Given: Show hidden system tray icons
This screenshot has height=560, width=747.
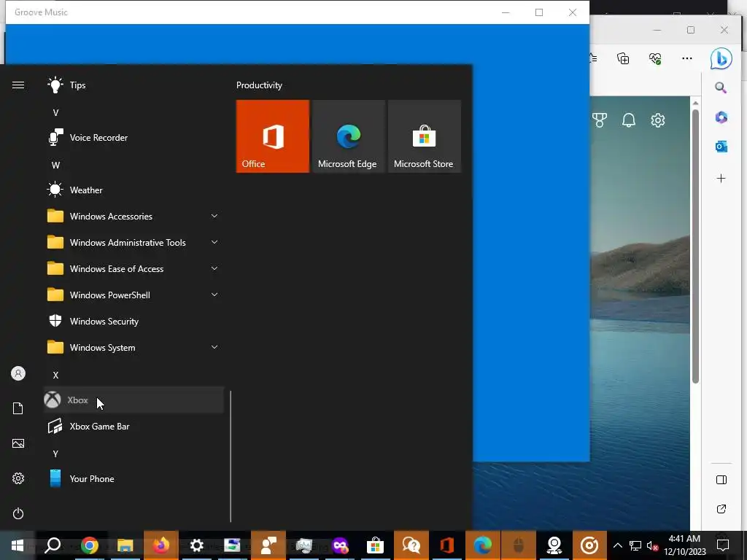Looking at the screenshot, I should click(x=617, y=545).
